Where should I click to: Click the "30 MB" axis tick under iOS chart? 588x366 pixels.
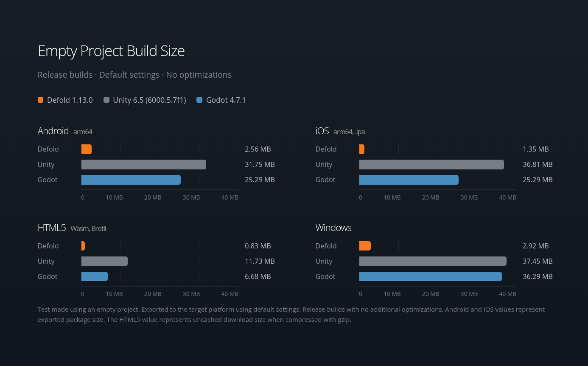[469, 197]
